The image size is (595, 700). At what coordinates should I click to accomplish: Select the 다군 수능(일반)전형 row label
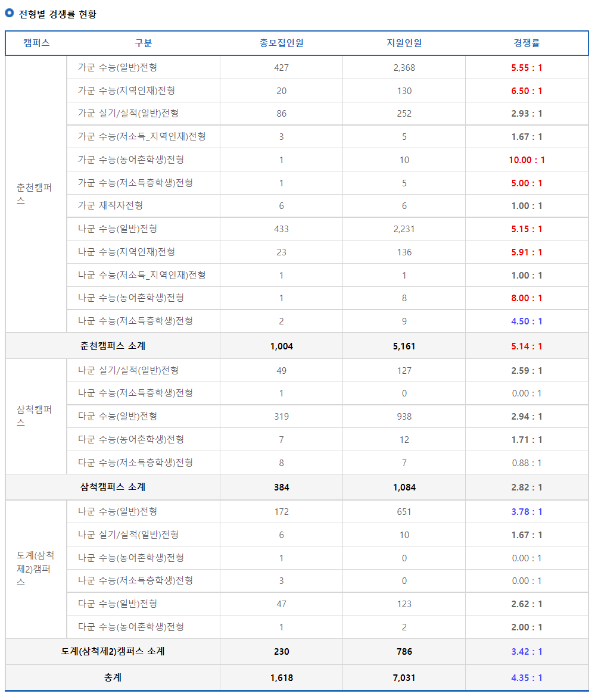click(x=119, y=417)
